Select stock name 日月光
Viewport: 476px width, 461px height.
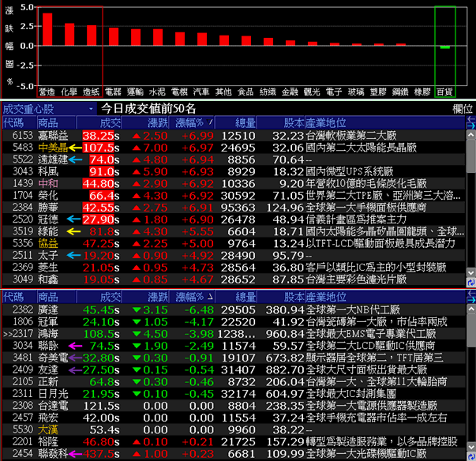point(53,394)
